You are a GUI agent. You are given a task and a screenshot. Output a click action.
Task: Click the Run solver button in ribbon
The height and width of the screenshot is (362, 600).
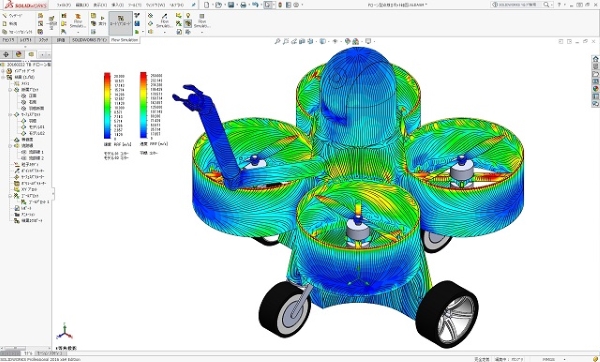pos(102,21)
